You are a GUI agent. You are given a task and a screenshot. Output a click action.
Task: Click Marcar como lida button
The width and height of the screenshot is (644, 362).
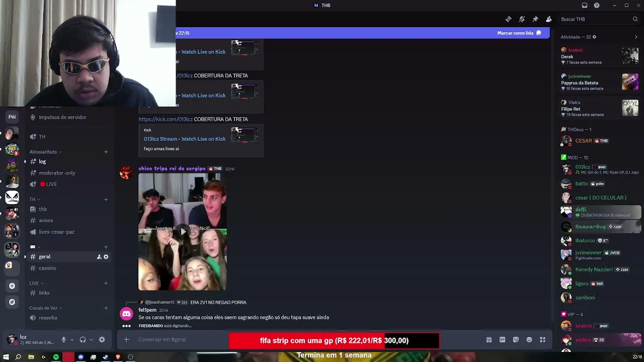(519, 33)
